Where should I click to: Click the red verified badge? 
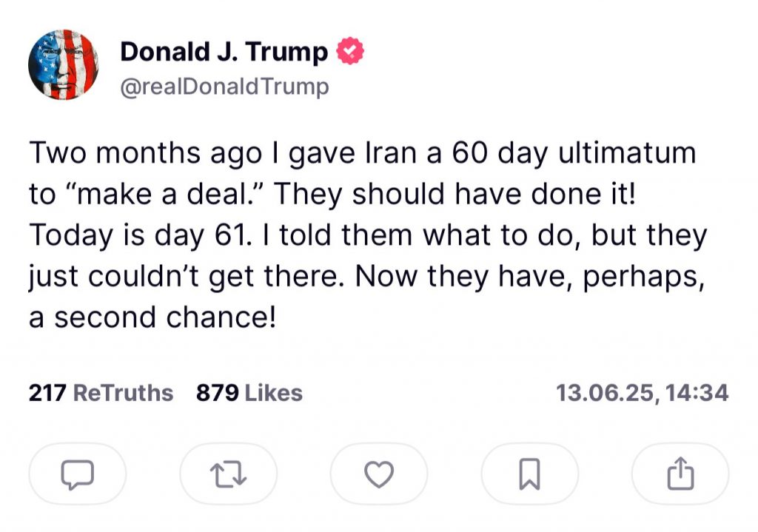click(x=349, y=53)
